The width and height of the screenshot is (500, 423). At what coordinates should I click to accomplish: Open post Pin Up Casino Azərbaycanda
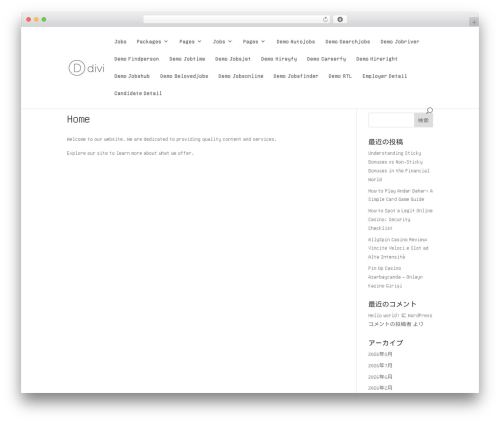pyautogui.click(x=395, y=277)
